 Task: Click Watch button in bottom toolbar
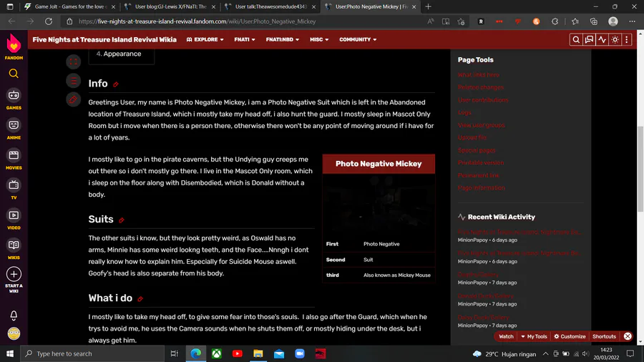(x=506, y=336)
